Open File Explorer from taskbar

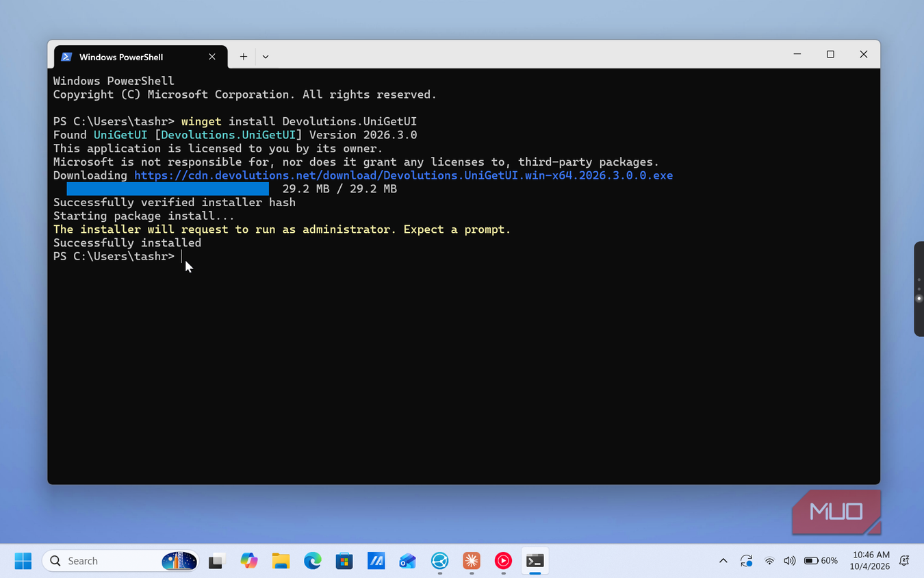(x=281, y=561)
